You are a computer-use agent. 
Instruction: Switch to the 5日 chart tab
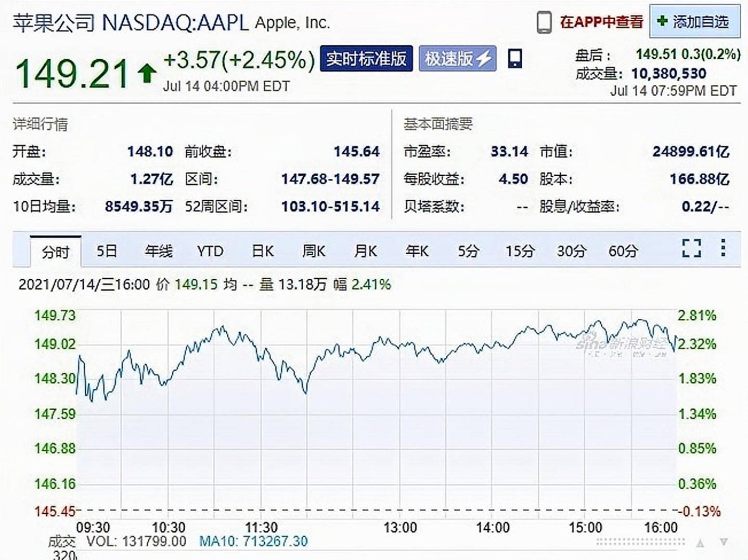tap(107, 252)
